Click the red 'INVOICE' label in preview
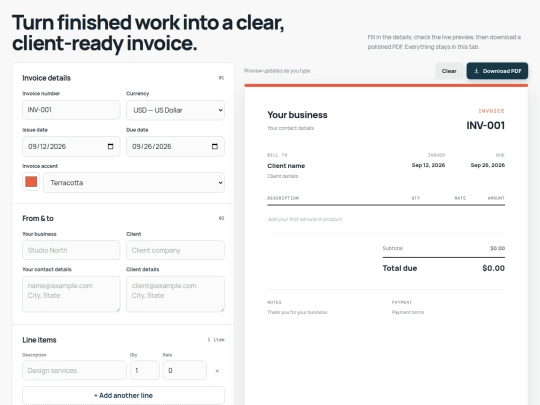The width and height of the screenshot is (540, 405). pos(491,111)
